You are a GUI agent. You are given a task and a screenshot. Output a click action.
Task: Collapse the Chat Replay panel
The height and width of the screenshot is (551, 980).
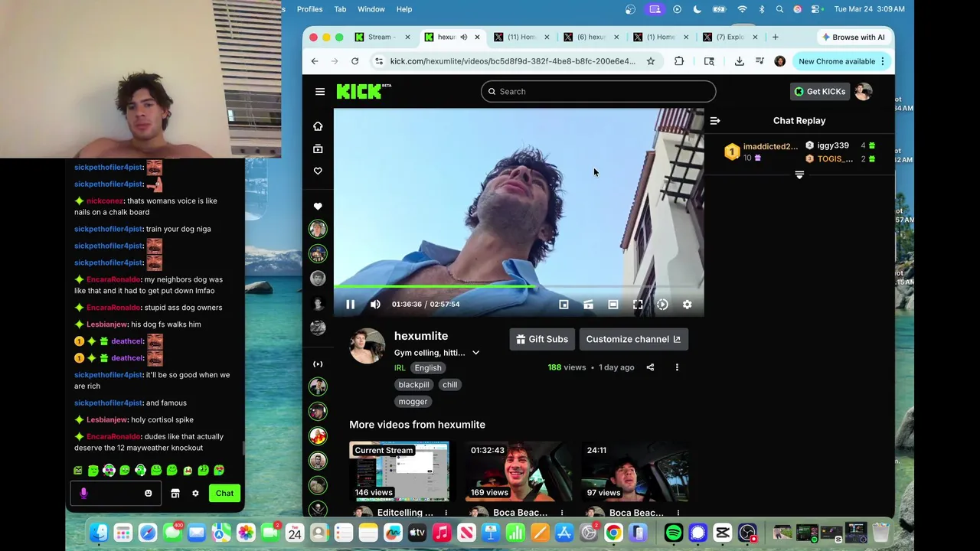click(715, 121)
